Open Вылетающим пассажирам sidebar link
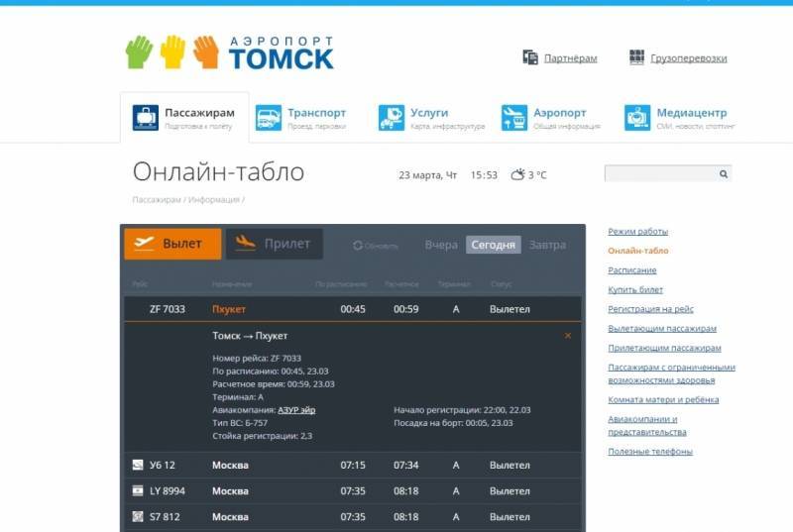793x532 pixels. tap(662, 328)
